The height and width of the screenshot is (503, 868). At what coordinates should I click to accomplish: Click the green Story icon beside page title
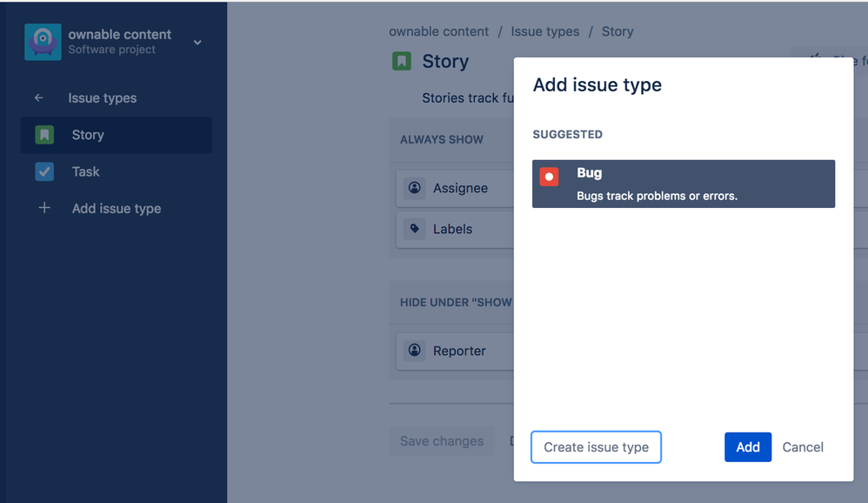[x=402, y=61]
